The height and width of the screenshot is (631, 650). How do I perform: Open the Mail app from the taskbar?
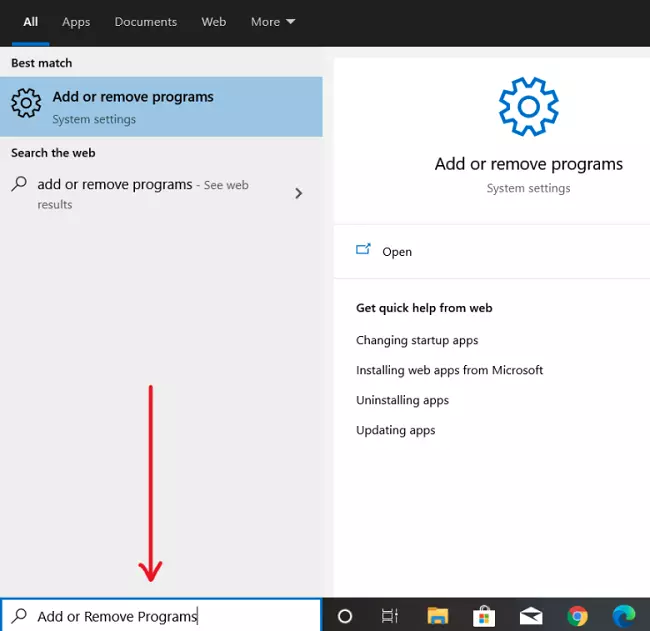click(531, 616)
